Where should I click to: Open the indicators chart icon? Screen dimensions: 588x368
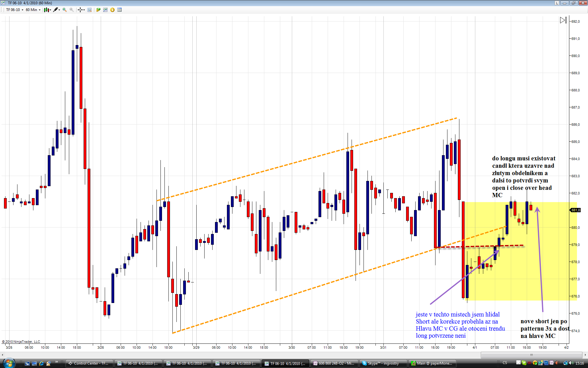coord(105,10)
